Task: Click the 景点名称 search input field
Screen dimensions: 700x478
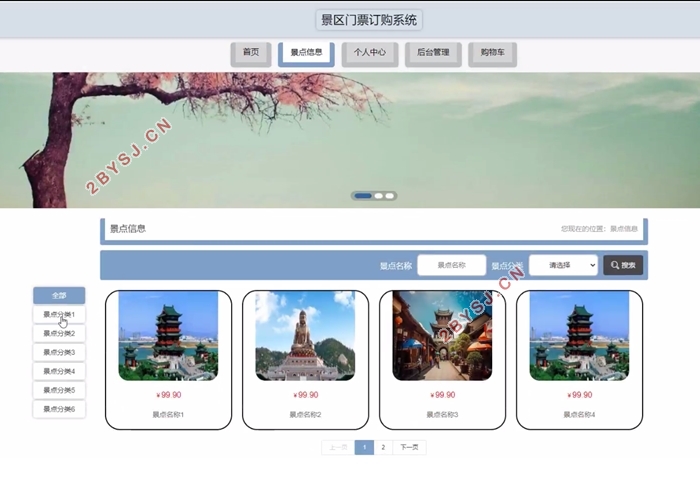Action: (x=451, y=265)
